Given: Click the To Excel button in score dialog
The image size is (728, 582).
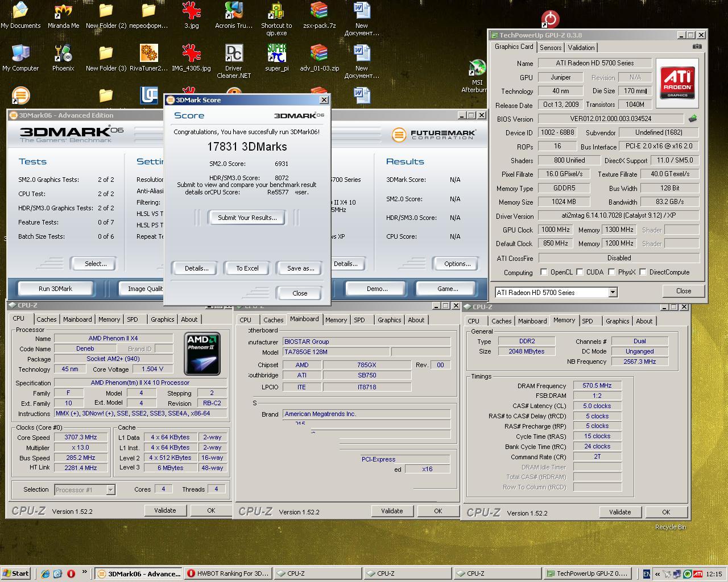Looking at the screenshot, I should 247,268.
